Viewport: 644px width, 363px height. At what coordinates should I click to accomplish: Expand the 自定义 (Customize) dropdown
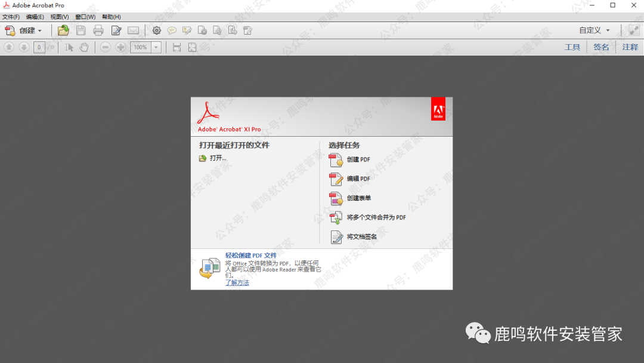pyautogui.click(x=595, y=30)
